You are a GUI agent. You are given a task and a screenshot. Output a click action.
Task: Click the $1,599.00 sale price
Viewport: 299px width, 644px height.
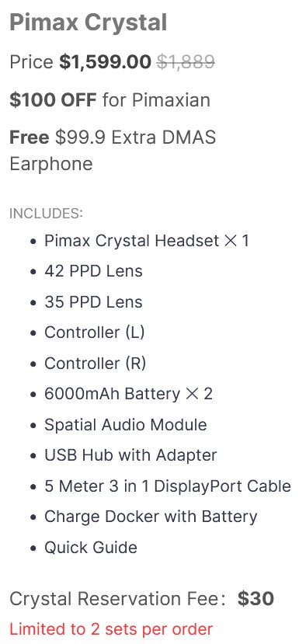coord(105,62)
